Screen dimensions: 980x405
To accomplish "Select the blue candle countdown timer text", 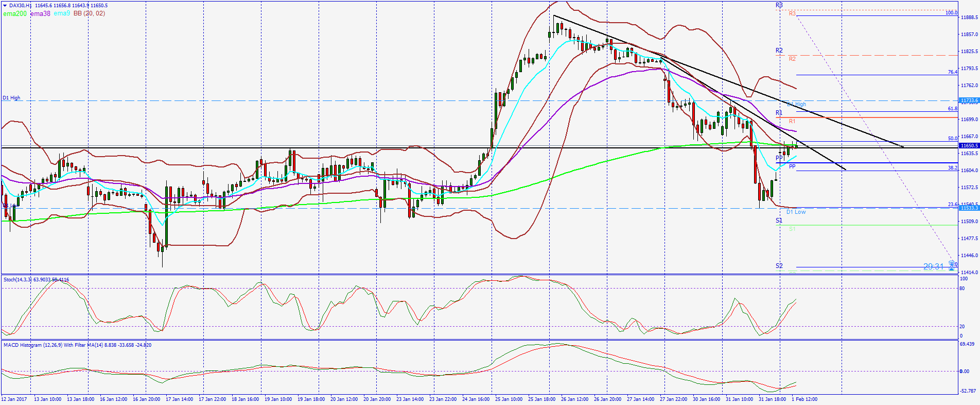I will coord(933,266).
